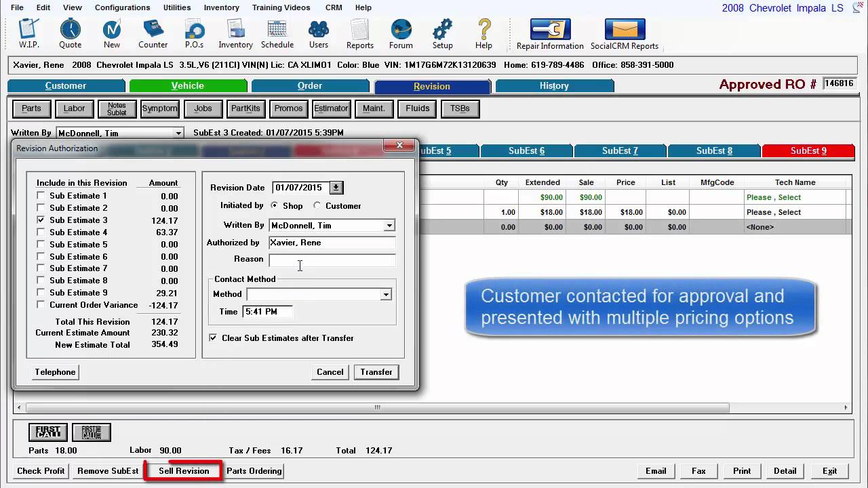Click the Revision Date calendar stepper
Image resolution: width=868 pixels, height=488 pixels.
click(335, 187)
